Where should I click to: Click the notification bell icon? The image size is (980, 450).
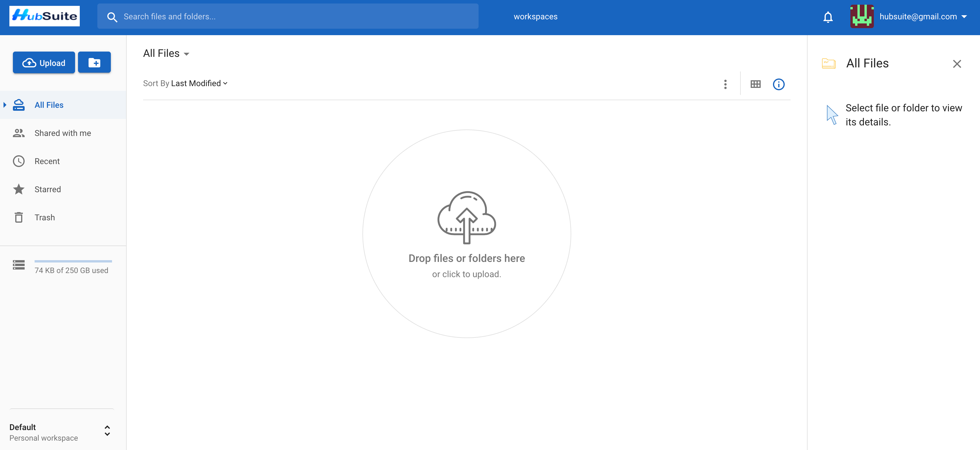(x=828, y=17)
